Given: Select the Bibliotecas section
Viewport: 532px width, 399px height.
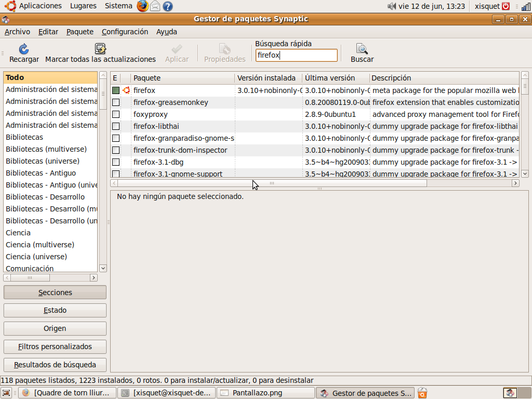Looking at the screenshot, I should pyautogui.click(x=50, y=137).
